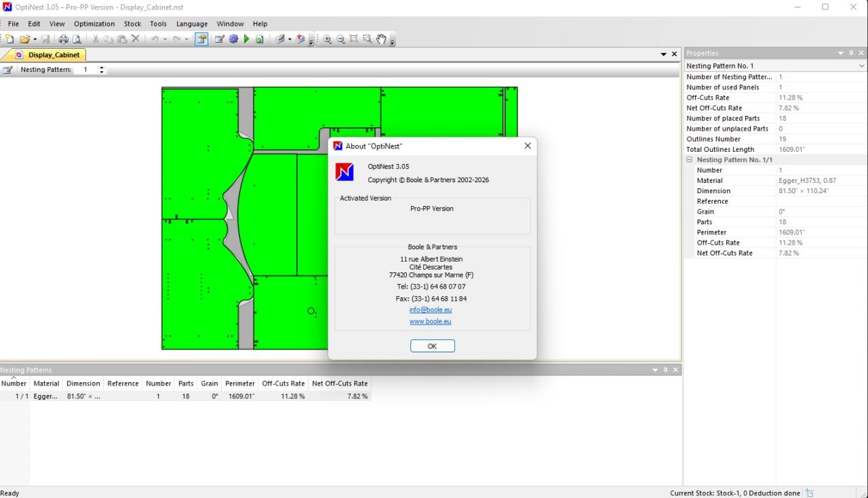Open the File menu
The width and height of the screenshot is (868, 498).
(14, 24)
